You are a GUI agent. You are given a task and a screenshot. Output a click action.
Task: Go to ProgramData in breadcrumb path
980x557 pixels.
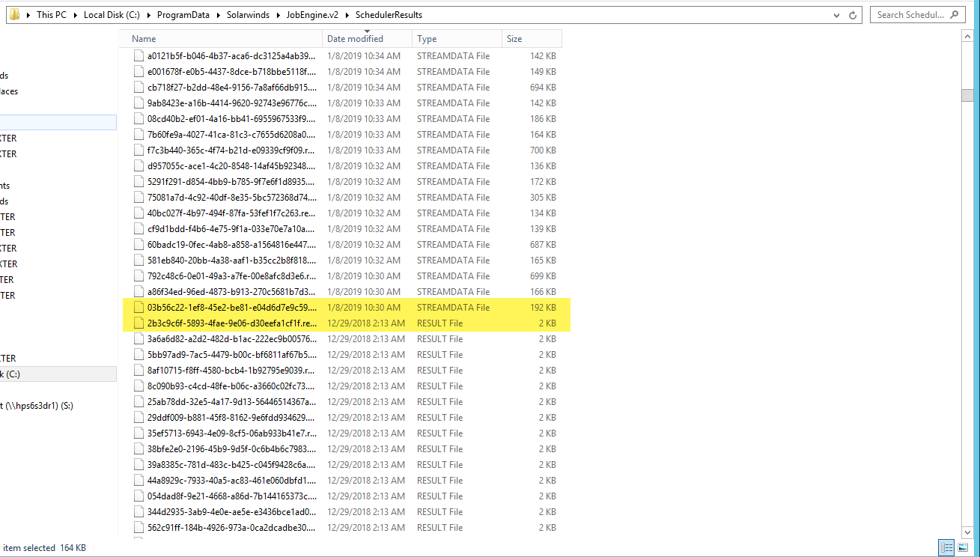[184, 14]
